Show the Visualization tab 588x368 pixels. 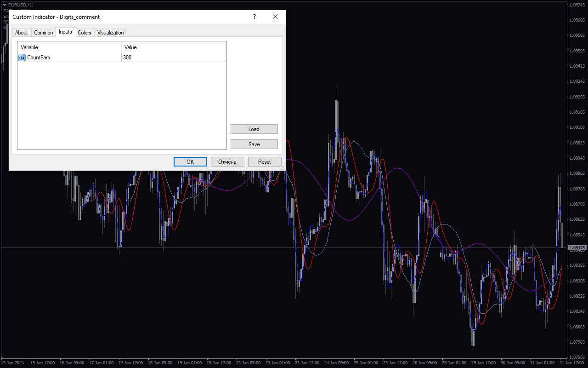[x=111, y=33]
